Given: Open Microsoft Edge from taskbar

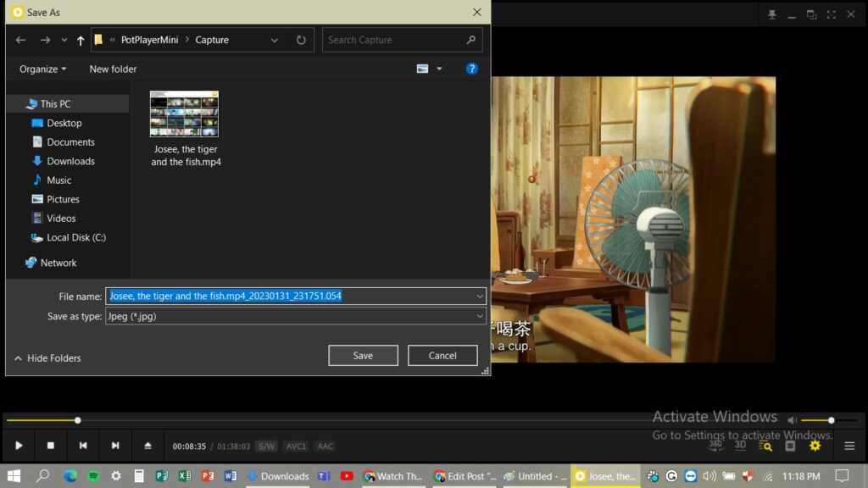Looking at the screenshot, I should click(x=70, y=476).
